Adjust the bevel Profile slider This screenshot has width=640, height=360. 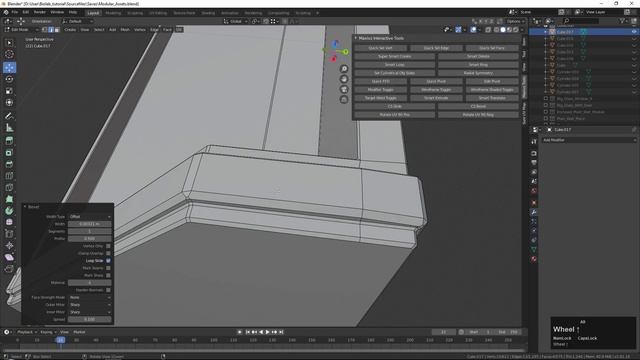click(x=89, y=239)
